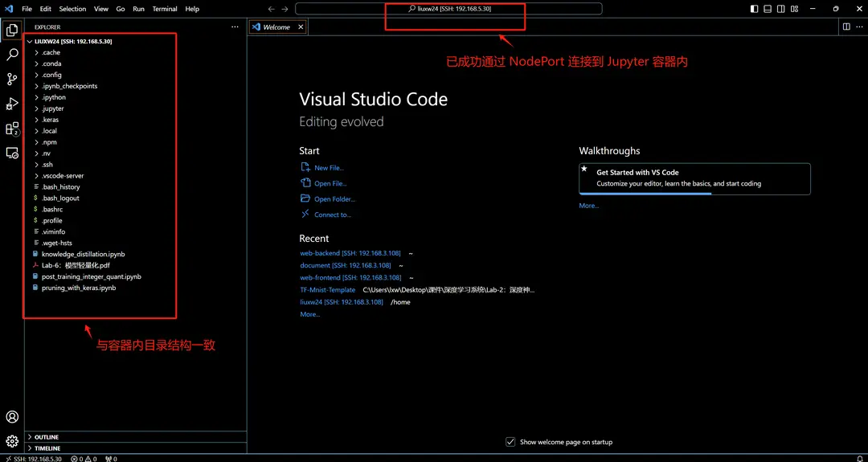This screenshot has width=868, height=462.
Task: Toggle primary side bar layout icon
Action: click(754, 9)
